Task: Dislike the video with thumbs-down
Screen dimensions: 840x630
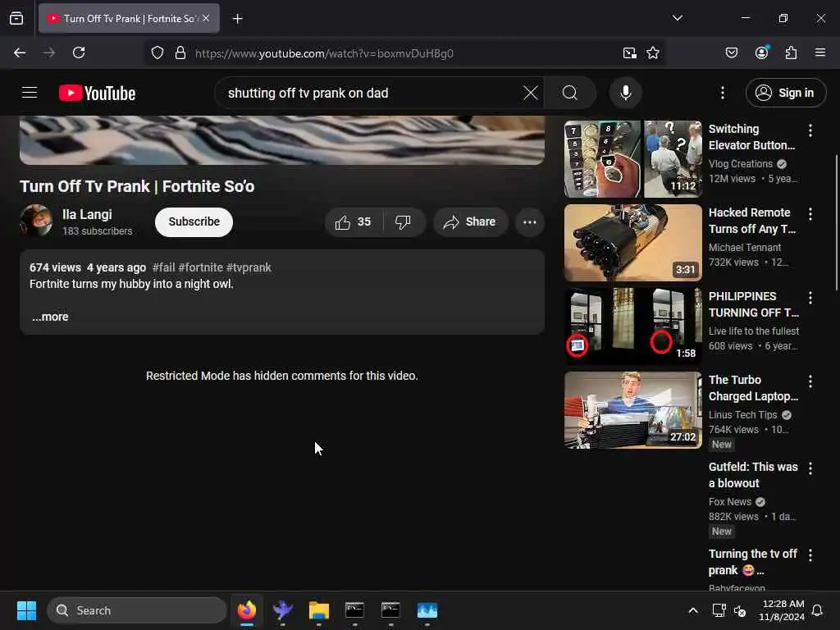Action: [403, 221]
